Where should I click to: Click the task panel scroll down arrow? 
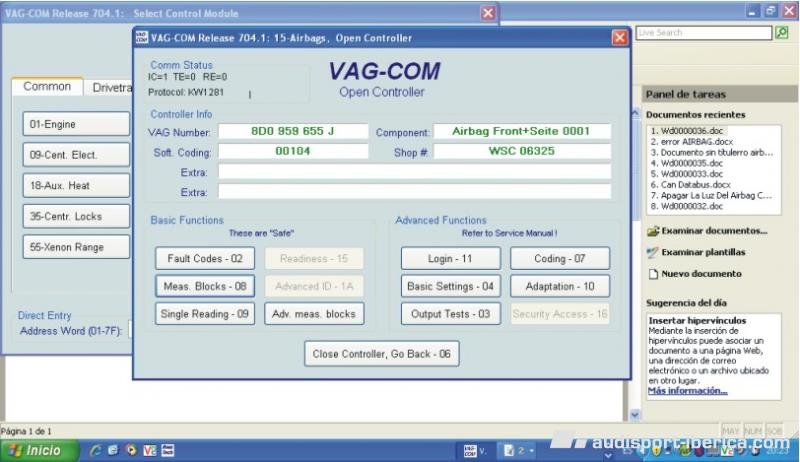pos(635,415)
